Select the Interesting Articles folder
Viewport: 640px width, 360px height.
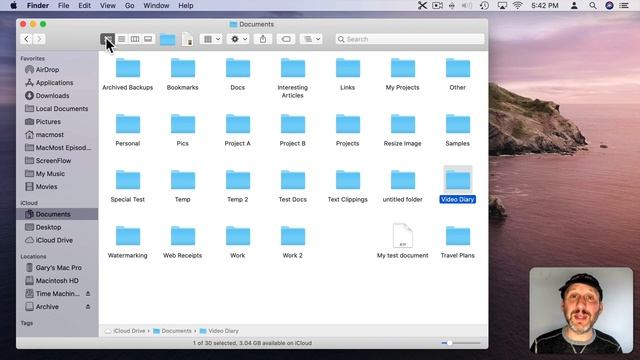[x=293, y=78]
